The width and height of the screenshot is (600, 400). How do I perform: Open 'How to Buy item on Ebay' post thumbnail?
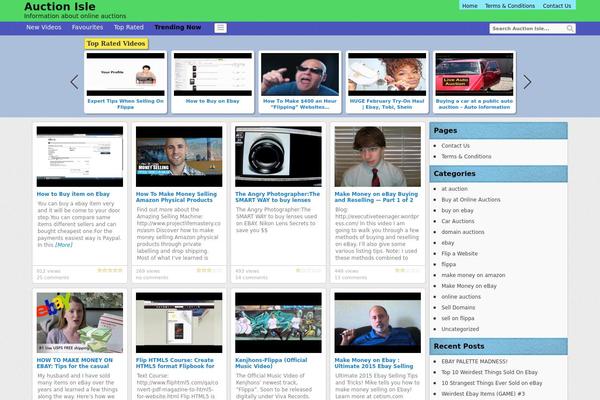tap(80, 157)
